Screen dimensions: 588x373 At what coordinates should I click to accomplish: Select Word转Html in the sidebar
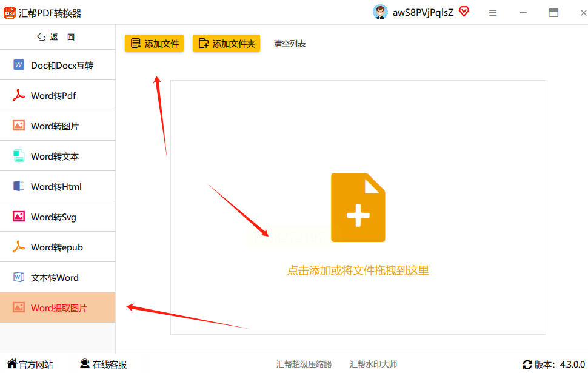[x=58, y=187]
